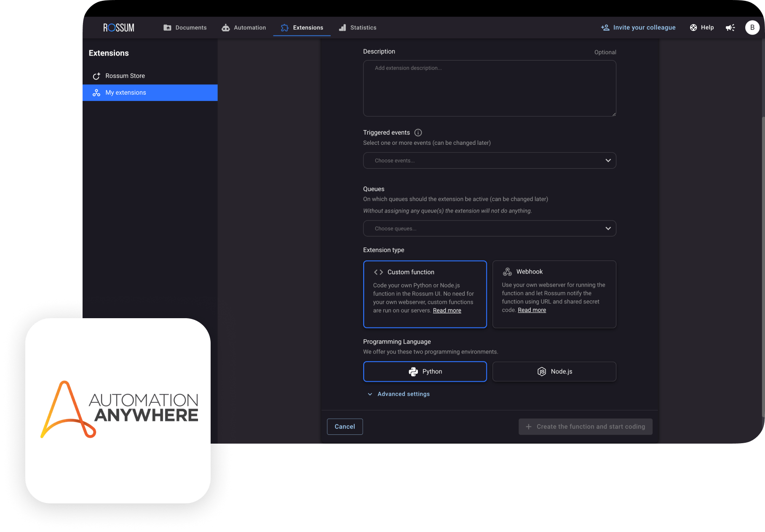Open Read more link for Webhook
The image size is (765, 532).
click(x=532, y=310)
